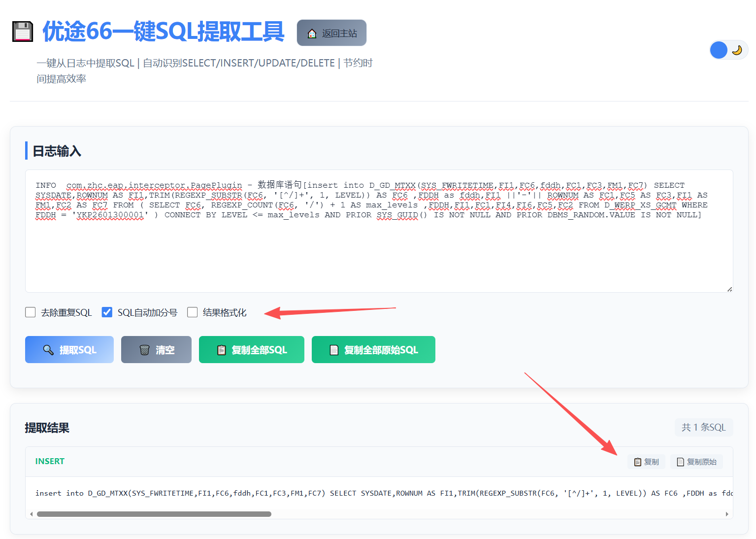Enable the 去除重复SQL checkbox
This screenshot has height=539, width=756.
pyautogui.click(x=31, y=312)
